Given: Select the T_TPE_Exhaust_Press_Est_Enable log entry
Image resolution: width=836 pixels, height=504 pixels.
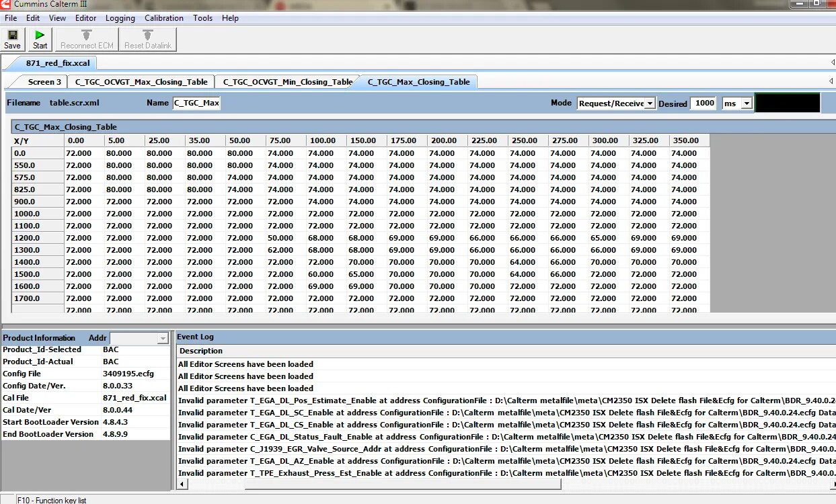Looking at the screenshot, I should coord(506,473).
